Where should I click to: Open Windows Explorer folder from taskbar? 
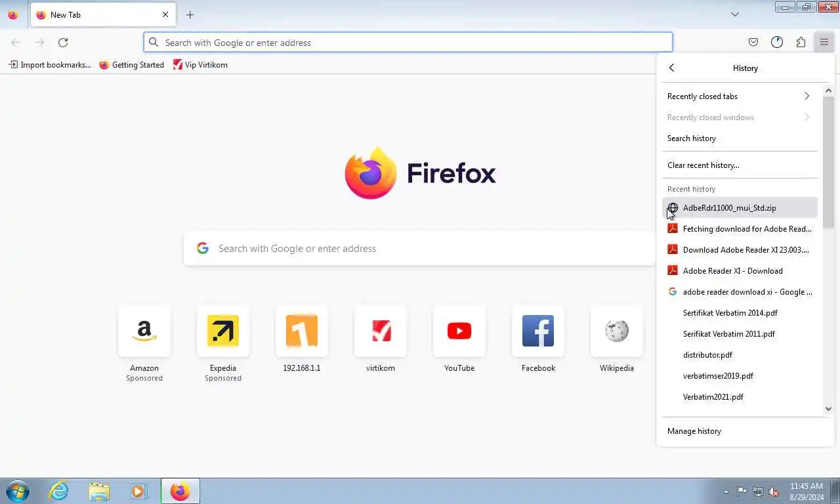tap(100, 491)
